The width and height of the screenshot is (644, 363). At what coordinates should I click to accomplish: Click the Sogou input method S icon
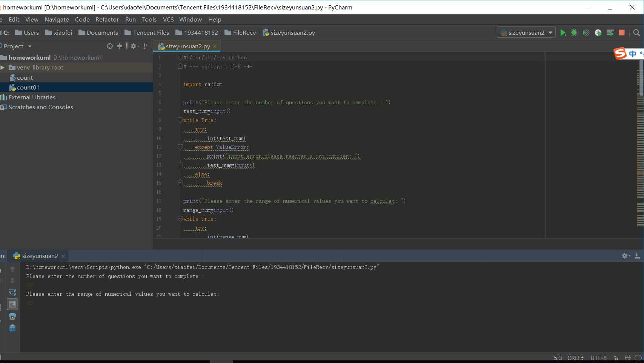coord(620,53)
